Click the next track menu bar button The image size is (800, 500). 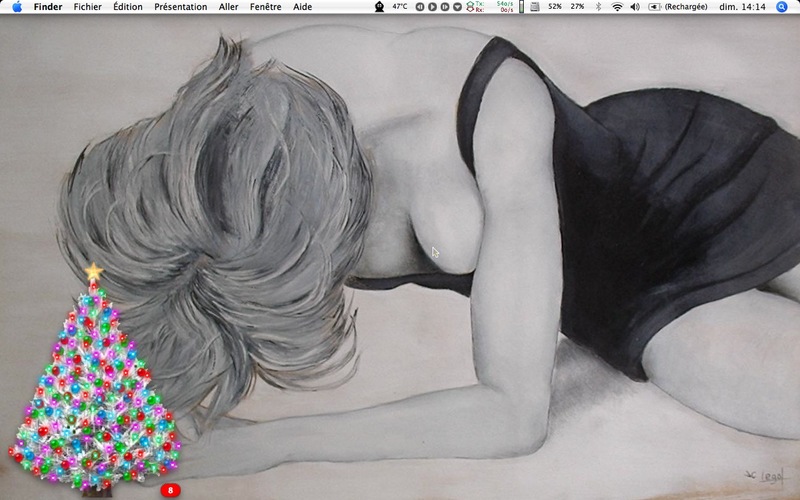pos(445,7)
